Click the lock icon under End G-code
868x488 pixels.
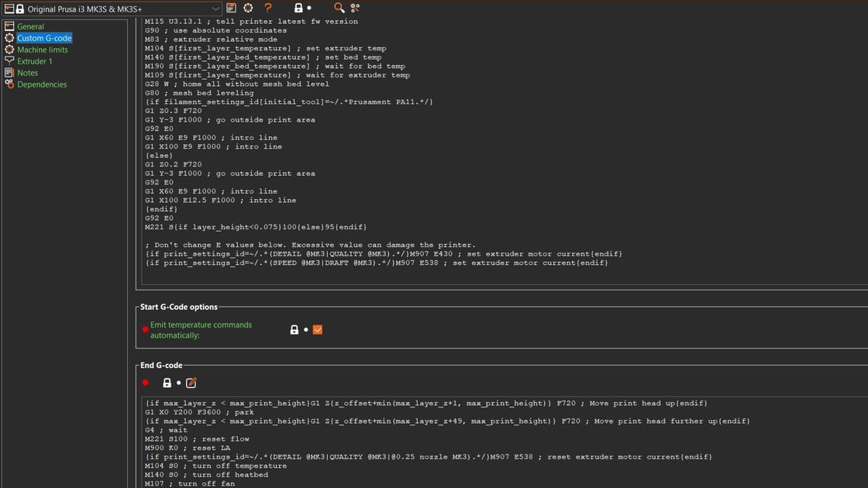[x=166, y=382]
